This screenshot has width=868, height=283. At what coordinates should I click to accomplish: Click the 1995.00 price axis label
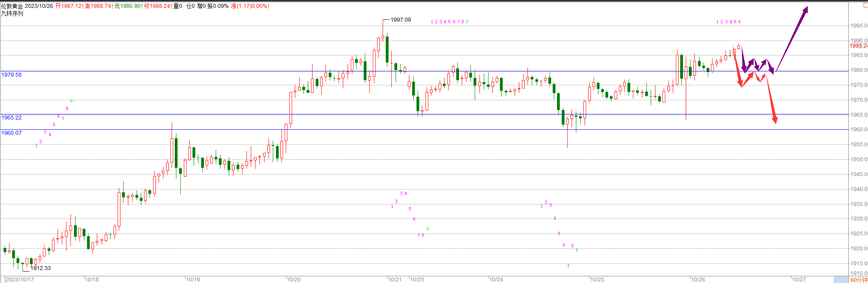tap(859, 26)
